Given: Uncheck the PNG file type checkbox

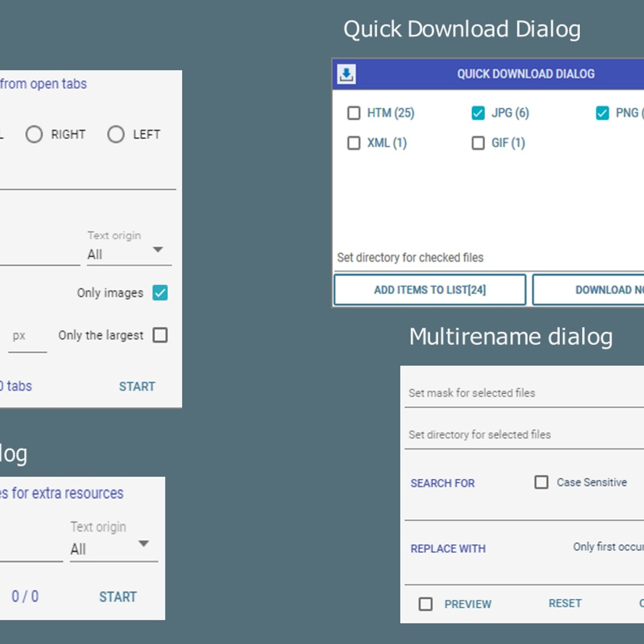Looking at the screenshot, I should [602, 113].
